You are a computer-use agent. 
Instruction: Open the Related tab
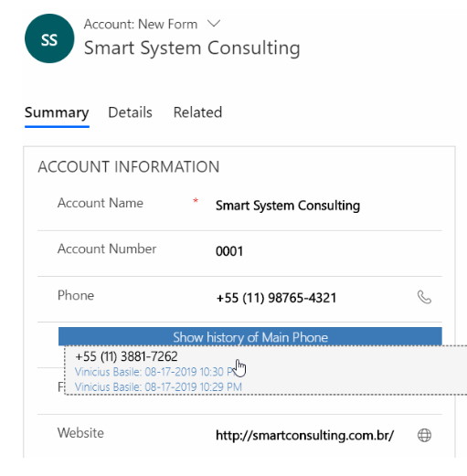(197, 112)
